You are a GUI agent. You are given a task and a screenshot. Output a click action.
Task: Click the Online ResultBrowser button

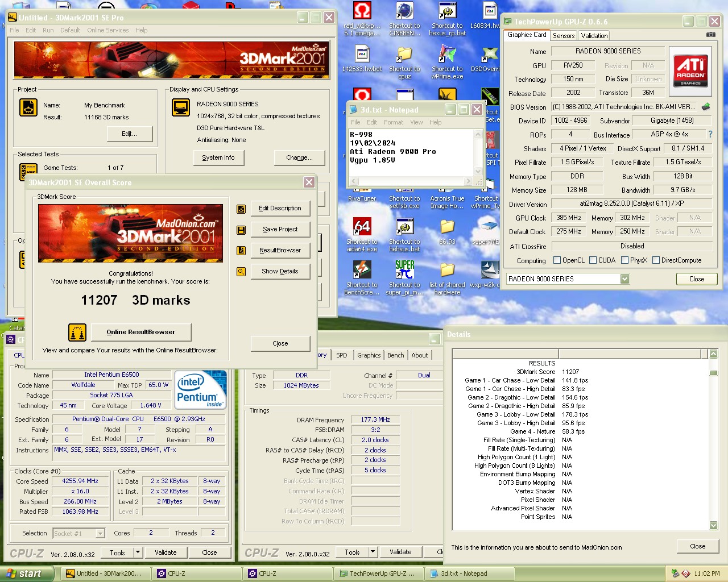(x=140, y=332)
